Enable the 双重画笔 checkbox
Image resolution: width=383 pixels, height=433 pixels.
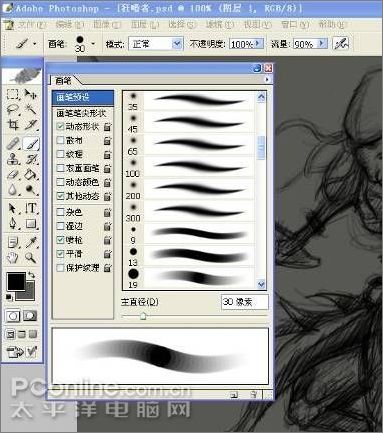tap(60, 168)
